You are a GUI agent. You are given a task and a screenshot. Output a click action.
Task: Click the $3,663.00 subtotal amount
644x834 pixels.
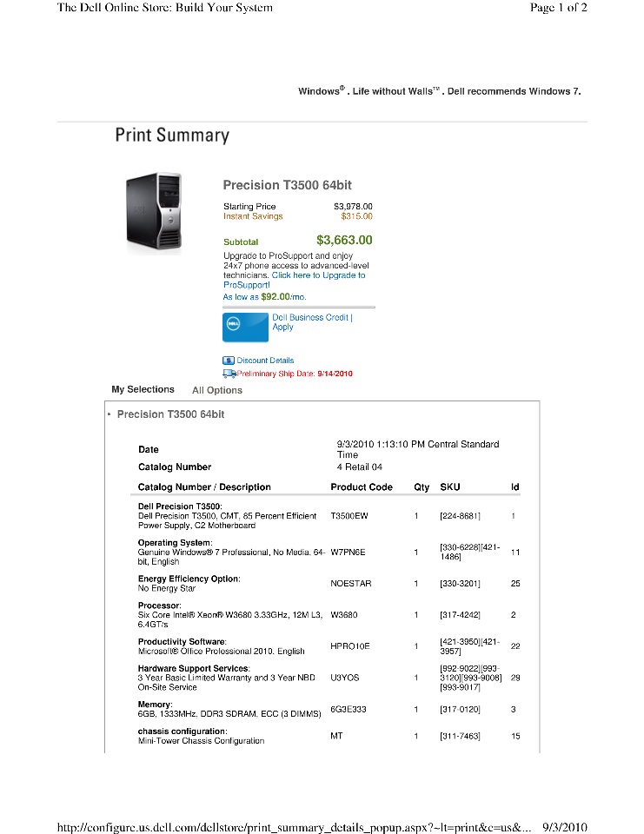point(344,240)
